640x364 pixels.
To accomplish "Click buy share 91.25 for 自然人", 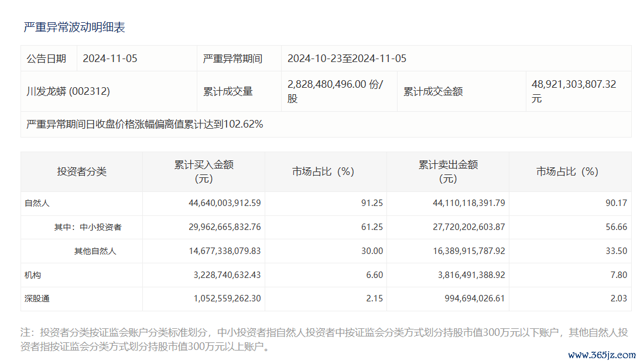I will coord(372,203).
